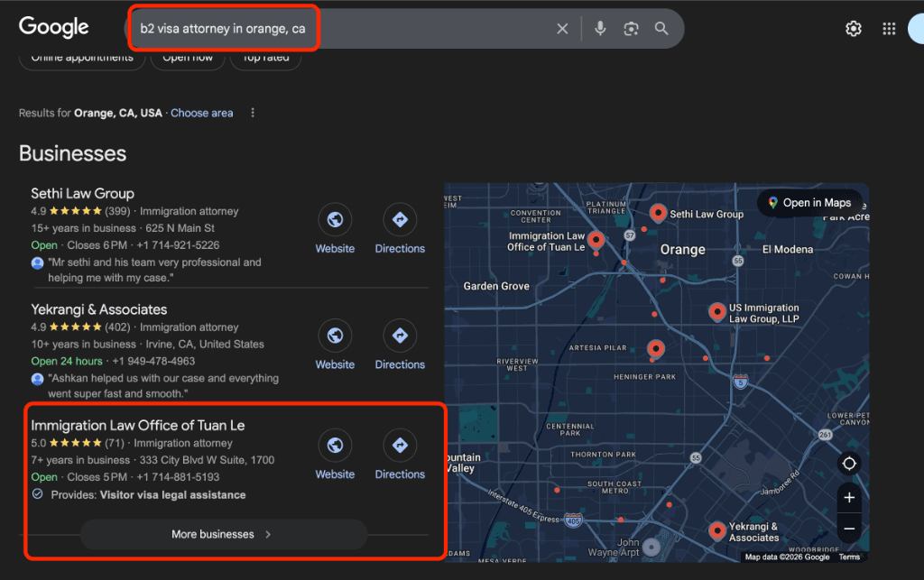Click Tuan Le review count (71)
The height and width of the screenshot is (580, 924).
tap(115, 444)
